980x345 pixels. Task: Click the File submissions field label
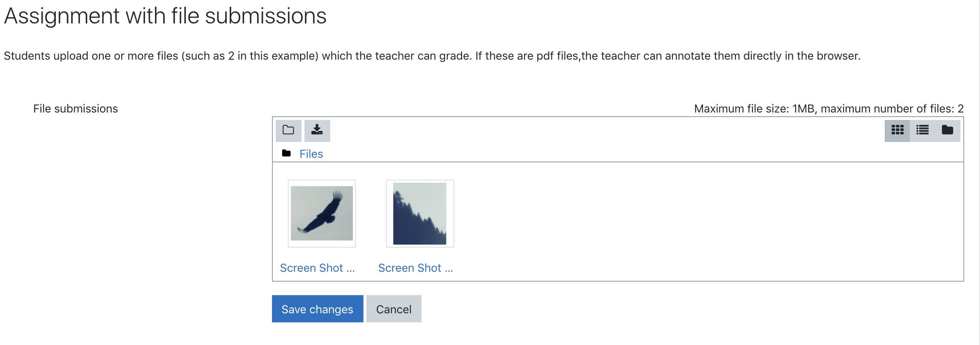click(x=75, y=109)
